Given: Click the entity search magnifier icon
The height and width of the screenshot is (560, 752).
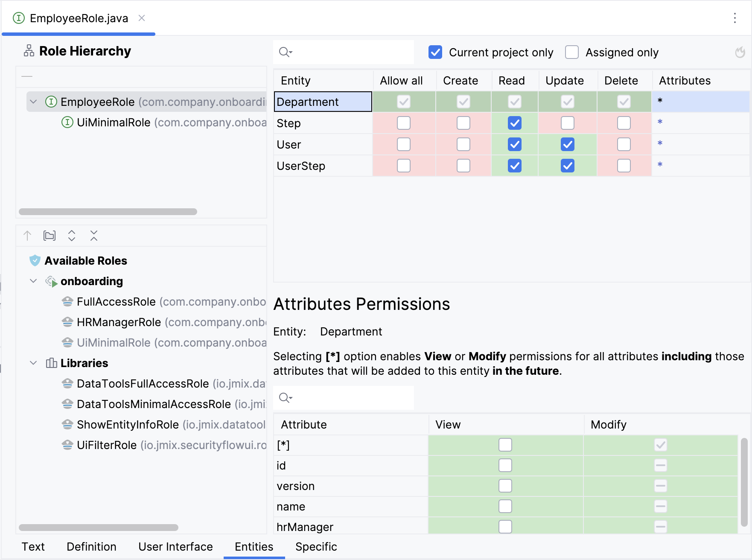Looking at the screenshot, I should coord(285,52).
